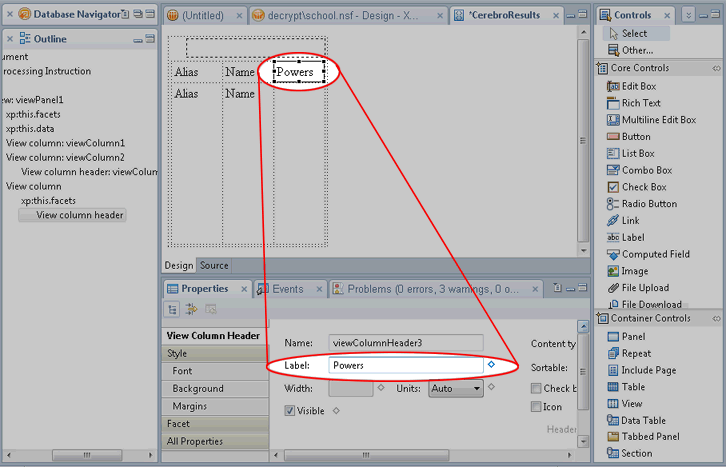
Task: Select viewColumn2 in the Outline tree
Action: click(65, 157)
